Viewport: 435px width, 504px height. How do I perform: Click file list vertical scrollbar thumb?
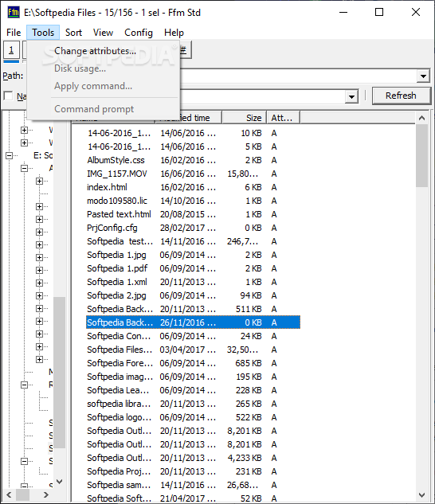coord(421,155)
